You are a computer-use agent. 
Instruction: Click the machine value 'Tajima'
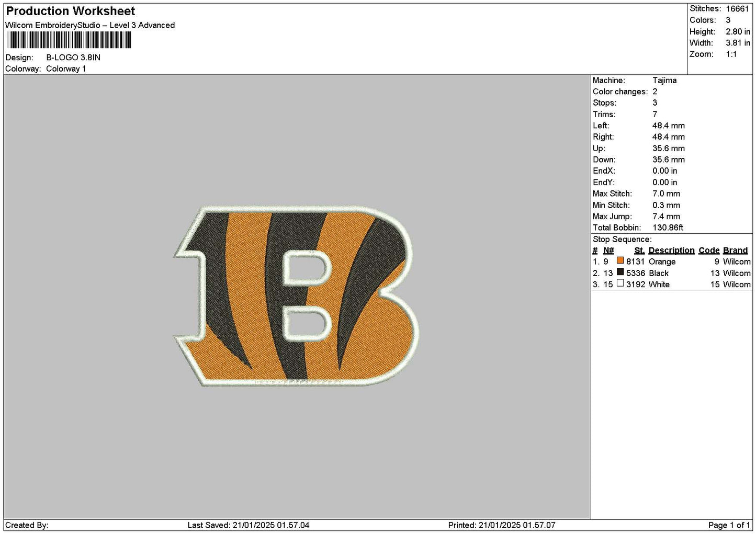[664, 81]
